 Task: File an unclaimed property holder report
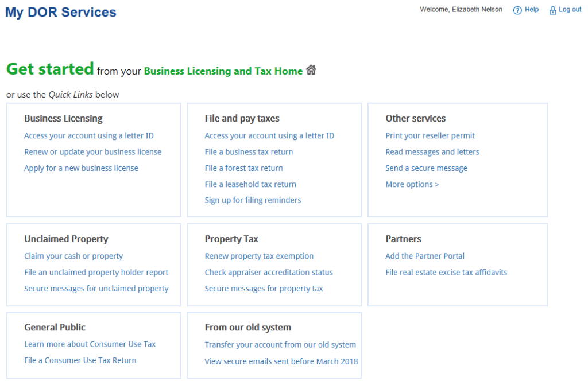click(96, 272)
